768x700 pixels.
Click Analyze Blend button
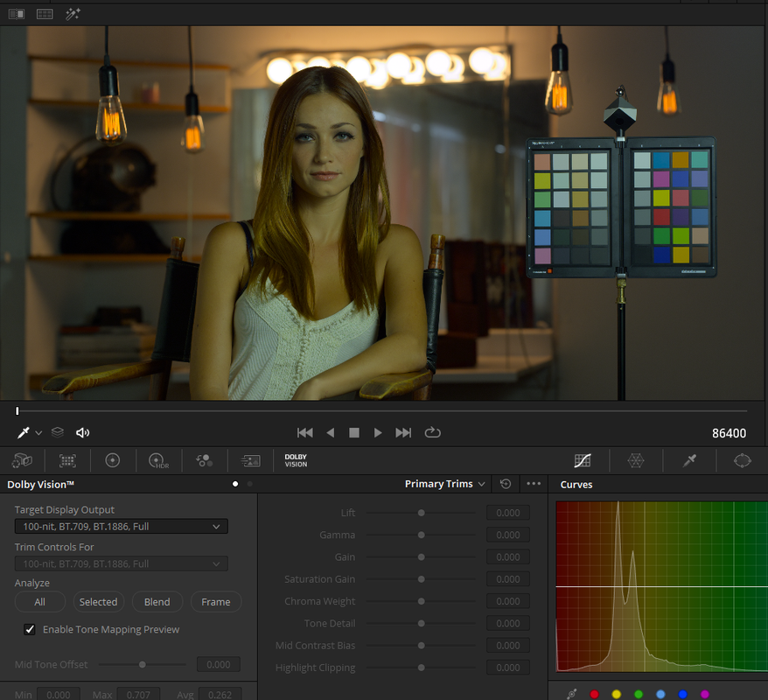pyautogui.click(x=157, y=602)
